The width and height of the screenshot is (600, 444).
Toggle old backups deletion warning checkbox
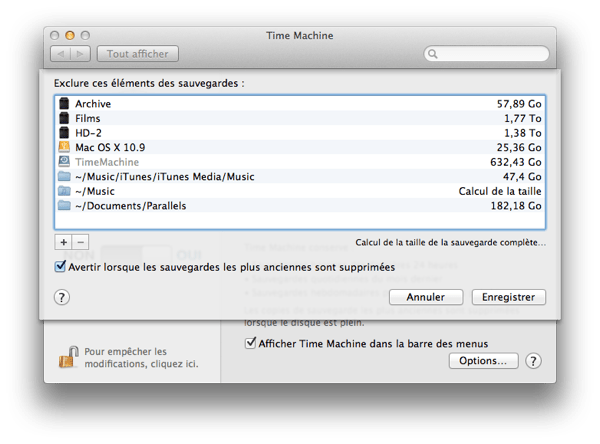tap(61, 267)
